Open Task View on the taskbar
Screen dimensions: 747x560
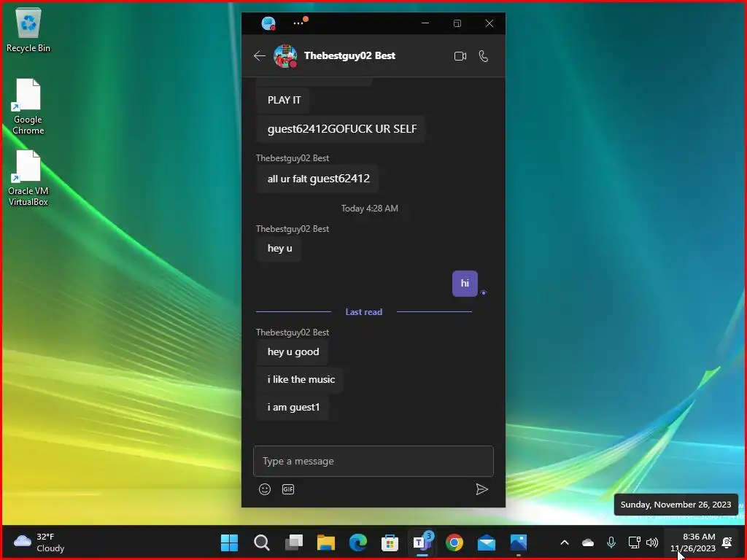click(293, 542)
